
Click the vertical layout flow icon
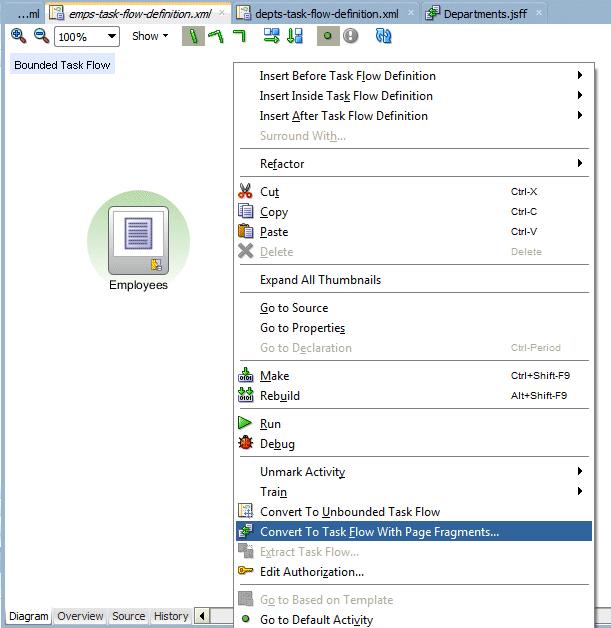pyautogui.click(x=295, y=36)
